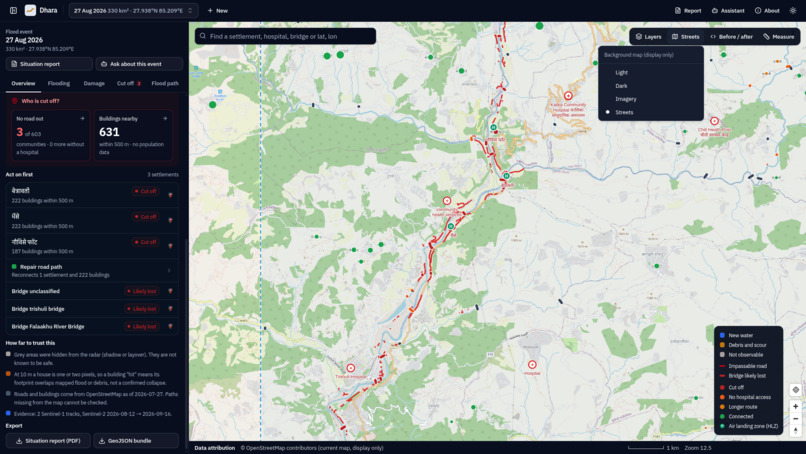Open the Assistant
Image resolution: width=806 pixels, height=454 pixels.
(x=728, y=10)
